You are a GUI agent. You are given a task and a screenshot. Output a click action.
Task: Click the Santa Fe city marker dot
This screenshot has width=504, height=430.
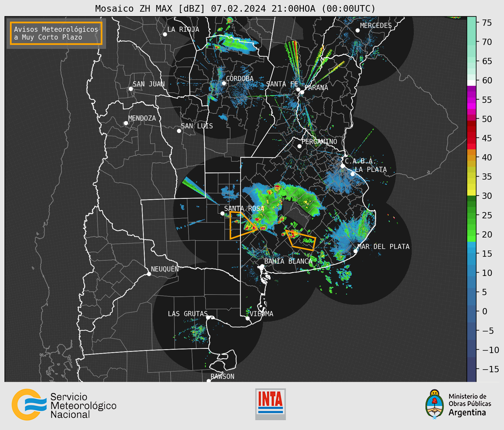click(298, 89)
